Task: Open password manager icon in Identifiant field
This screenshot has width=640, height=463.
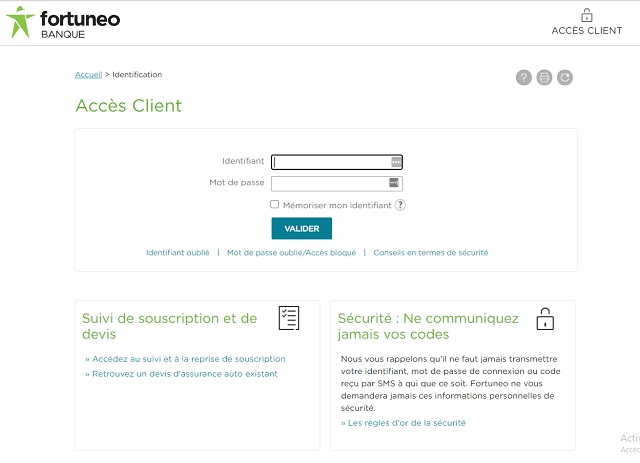Action: point(396,162)
